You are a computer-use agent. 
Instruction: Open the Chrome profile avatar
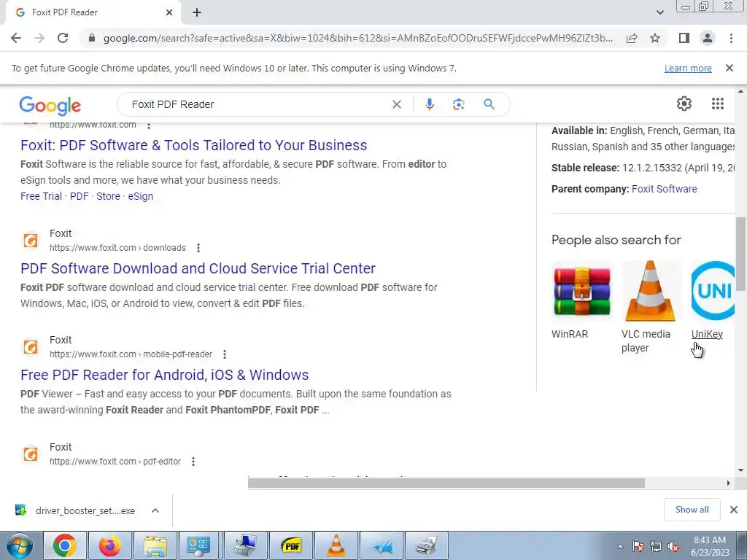pyautogui.click(x=708, y=38)
